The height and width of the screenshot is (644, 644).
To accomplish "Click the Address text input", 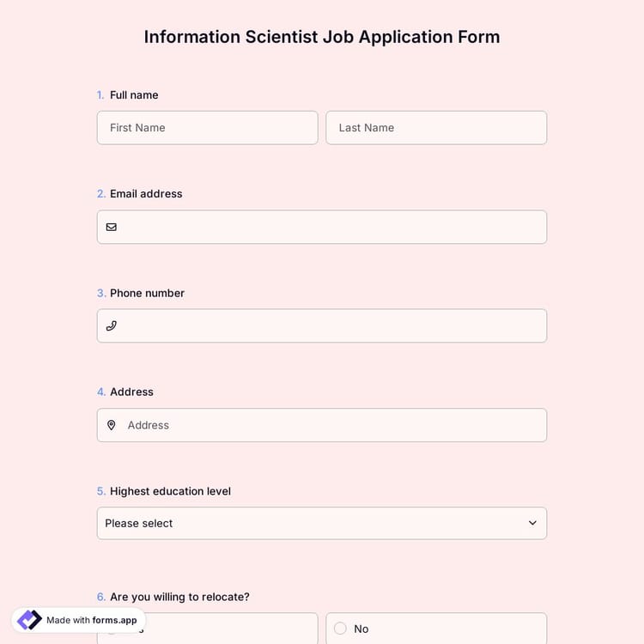I will point(331,425).
